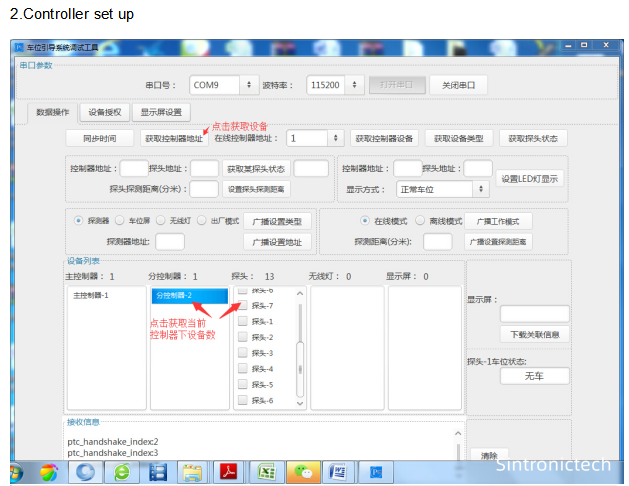Switch to the 显示屏设置 tab
The image size is (629, 486).
pos(161,112)
